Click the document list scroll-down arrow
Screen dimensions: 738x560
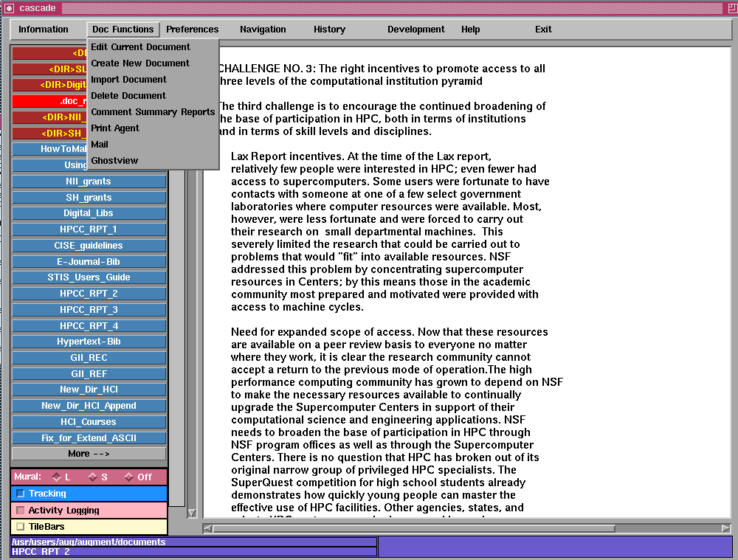click(x=192, y=513)
